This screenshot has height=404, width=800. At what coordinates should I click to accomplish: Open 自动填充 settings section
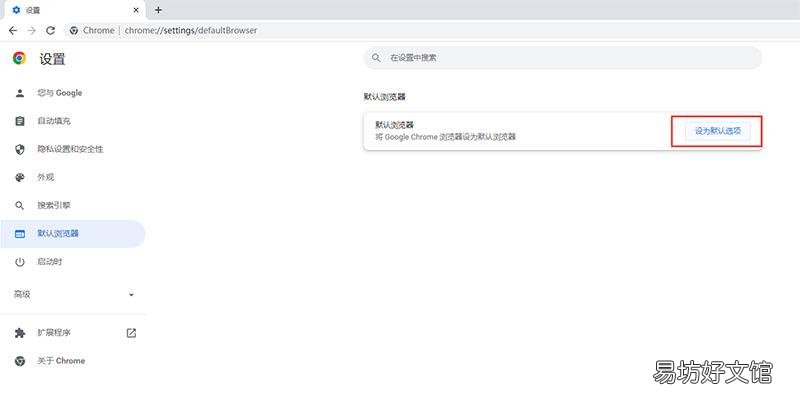(54, 121)
